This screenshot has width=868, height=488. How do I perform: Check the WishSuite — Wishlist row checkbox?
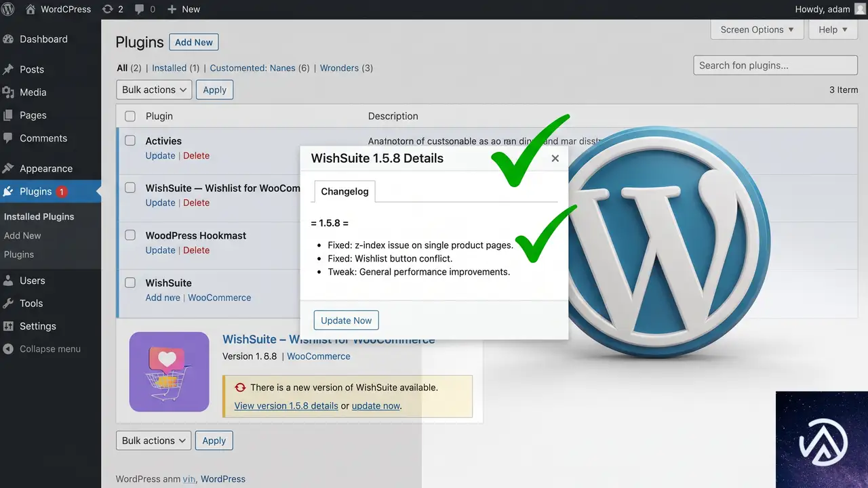point(130,188)
